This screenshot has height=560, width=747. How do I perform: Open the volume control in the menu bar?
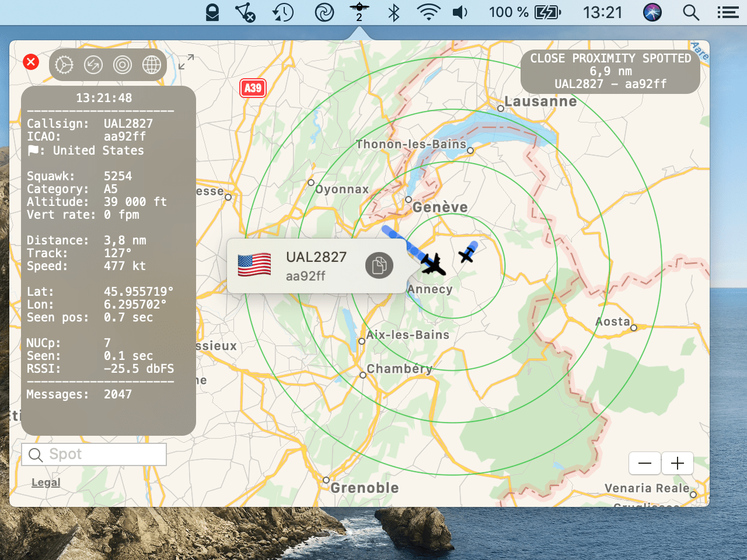[x=460, y=12]
